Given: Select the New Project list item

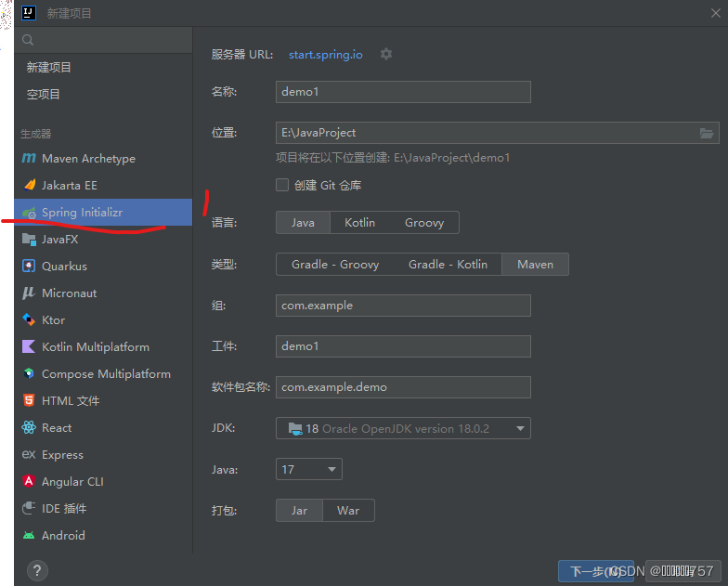Looking at the screenshot, I should pyautogui.click(x=103, y=67).
